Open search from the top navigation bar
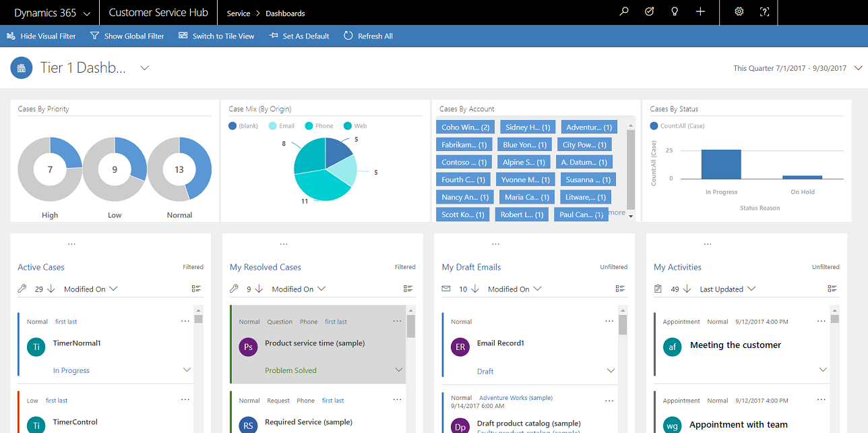The height and width of the screenshot is (433, 868). (623, 11)
